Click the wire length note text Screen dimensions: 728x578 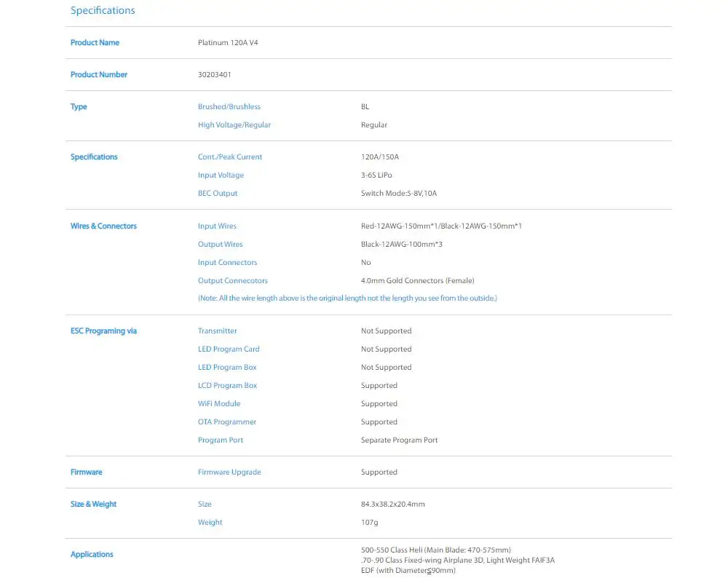347,298
